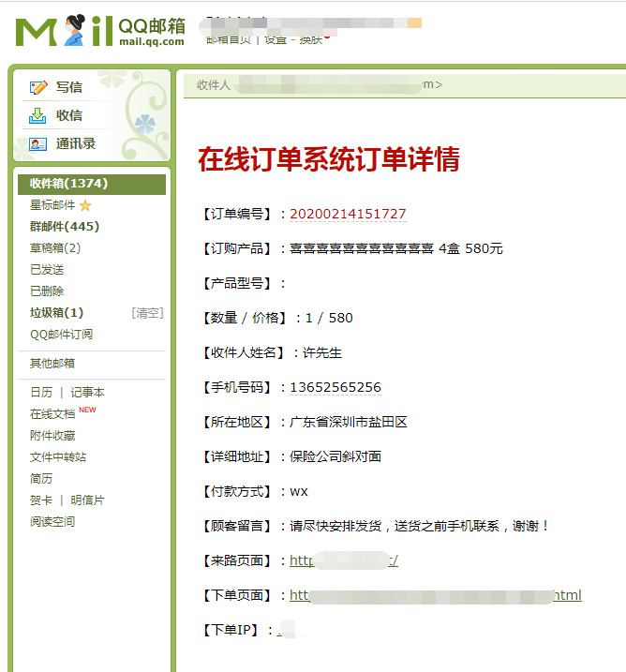Open the 草稿箱(2) drafts folder

(x=55, y=248)
